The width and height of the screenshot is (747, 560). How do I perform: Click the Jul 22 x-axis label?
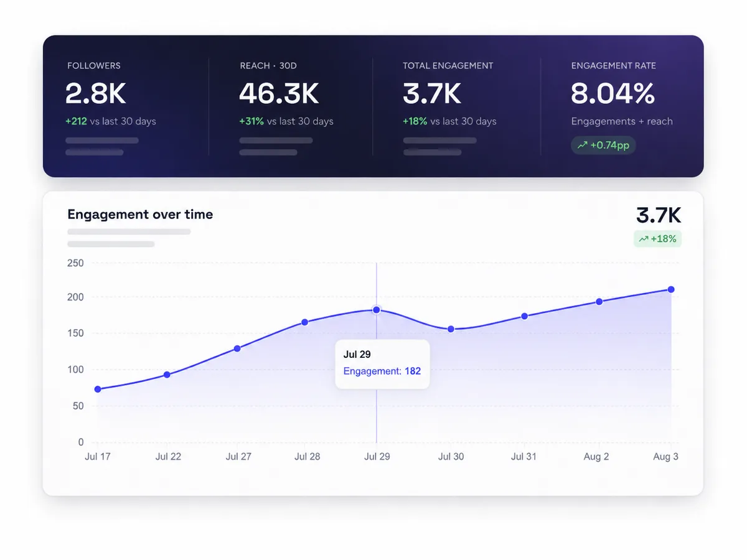168,457
